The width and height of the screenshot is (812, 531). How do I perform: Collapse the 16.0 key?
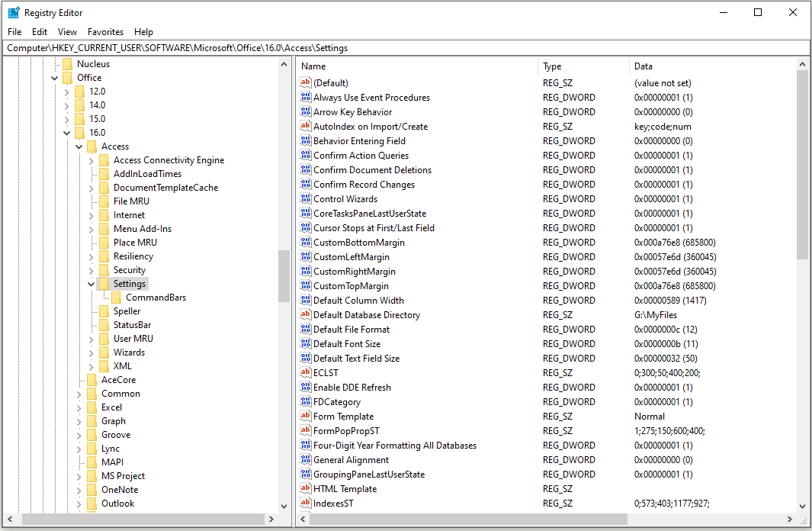(x=67, y=134)
